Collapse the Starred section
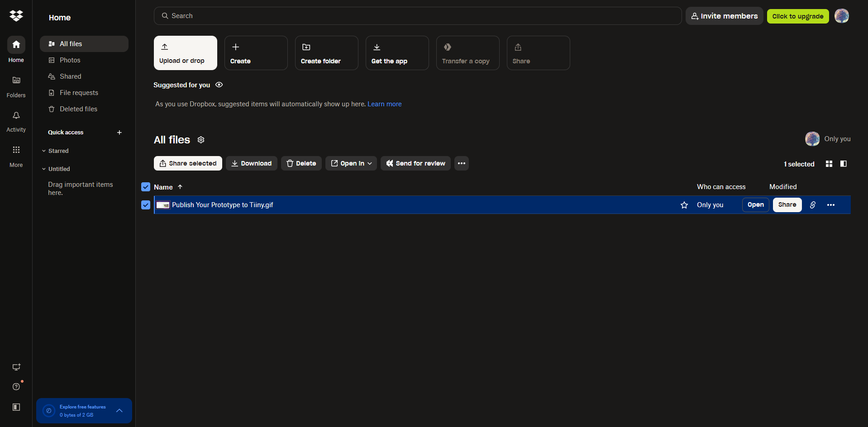The image size is (868, 427). (44, 151)
